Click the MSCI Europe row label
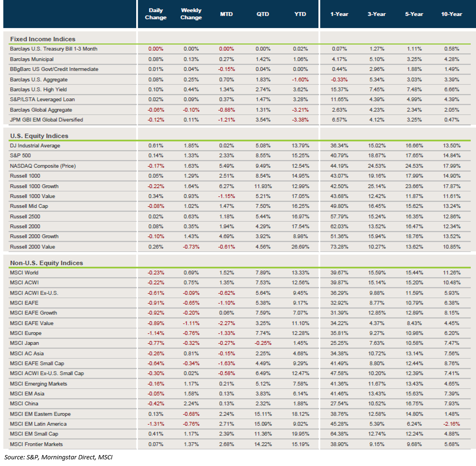476x466 pixels. (x=26, y=333)
